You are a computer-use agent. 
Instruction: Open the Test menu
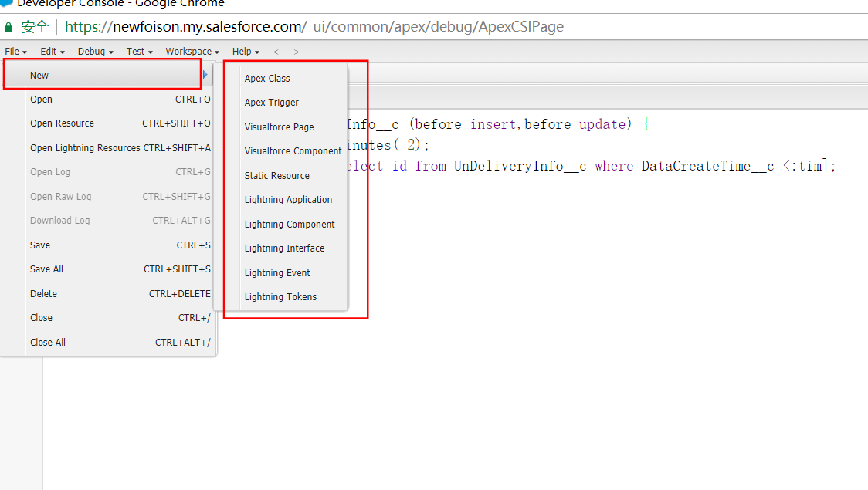(140, 52)
